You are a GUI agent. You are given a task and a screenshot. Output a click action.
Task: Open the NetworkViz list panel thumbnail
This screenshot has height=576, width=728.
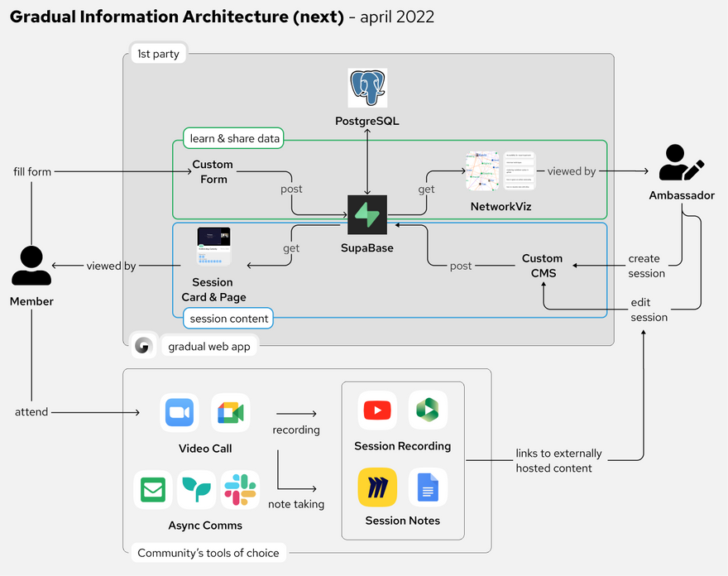click(520, 170)
